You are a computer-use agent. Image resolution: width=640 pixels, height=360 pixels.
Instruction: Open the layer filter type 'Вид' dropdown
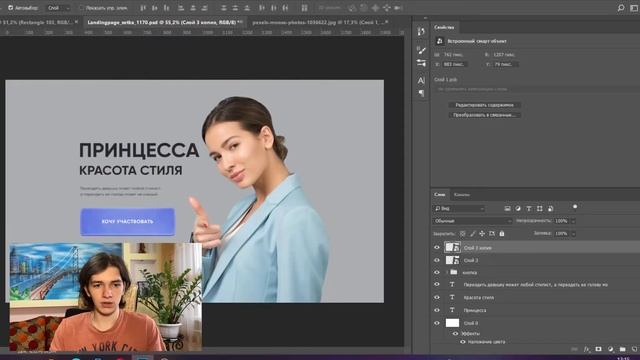click(x=459, y=209)
